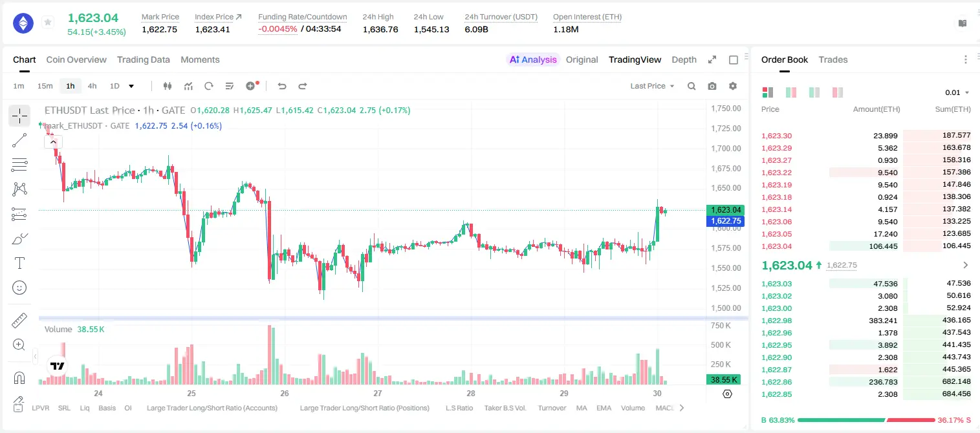Switch chart to Depth view
Image resolution: width=980 pixels, height=433 pixels.
click(x=684, y=59)
